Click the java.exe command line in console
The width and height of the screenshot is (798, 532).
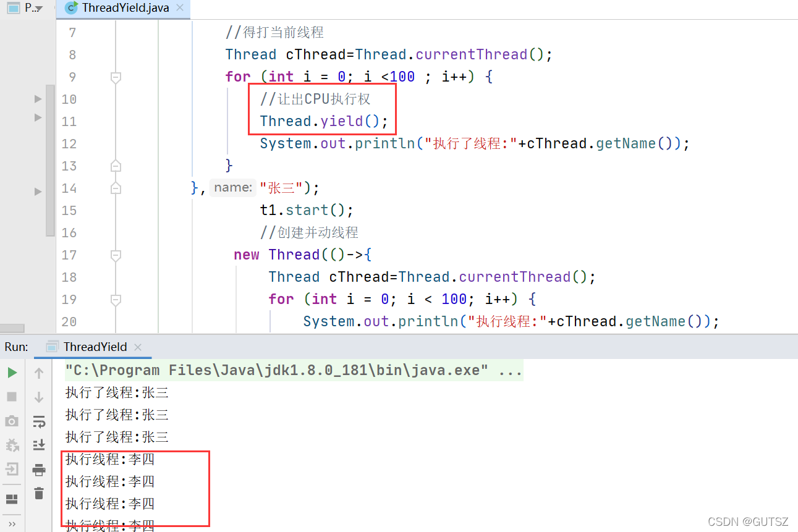click(x=294, y=370)
